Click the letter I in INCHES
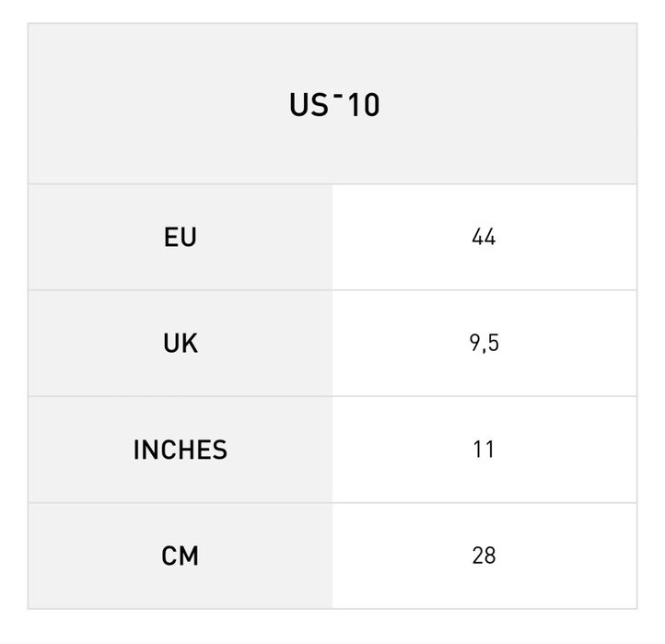Screen dimensions: 665x644 [x=137, y=450]
